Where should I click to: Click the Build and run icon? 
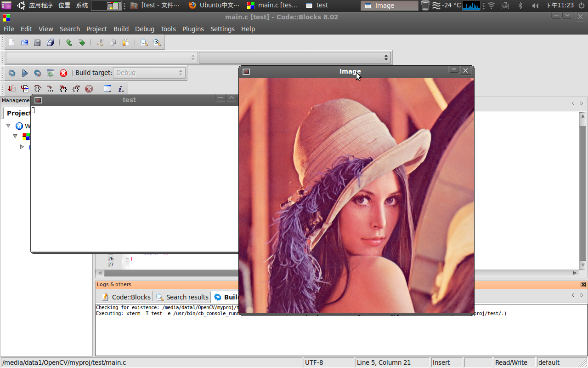(x=38, y=73)
